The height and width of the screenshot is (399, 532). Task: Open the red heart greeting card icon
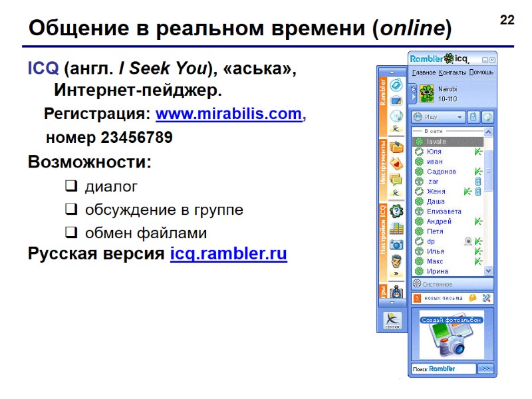coord(396,164)
